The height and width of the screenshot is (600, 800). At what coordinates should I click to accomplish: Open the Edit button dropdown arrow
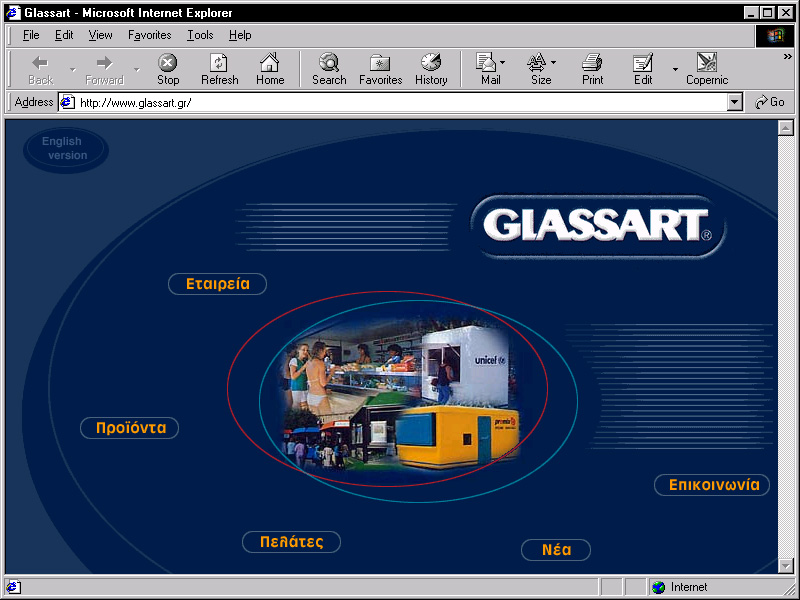point(676,69)
